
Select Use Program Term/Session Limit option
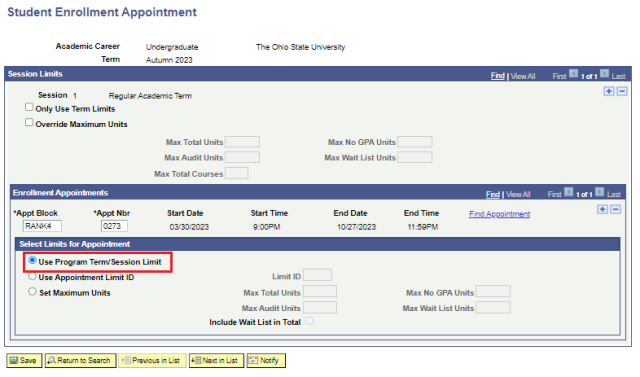(32, 260)
